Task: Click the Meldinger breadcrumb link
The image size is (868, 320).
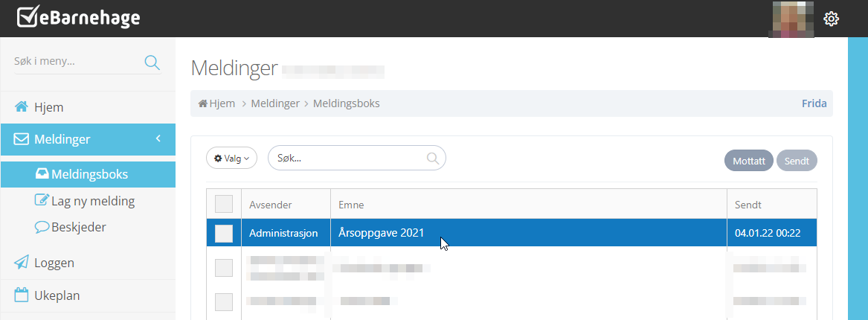Action: click(275, 103)
